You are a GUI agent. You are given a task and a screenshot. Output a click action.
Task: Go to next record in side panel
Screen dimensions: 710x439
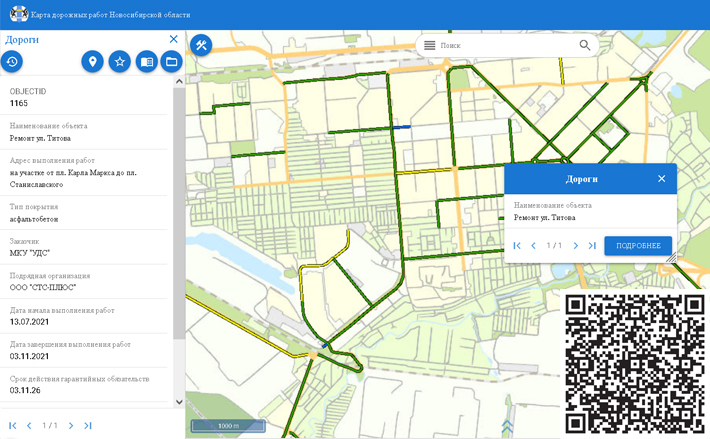(x=71, y=425)
